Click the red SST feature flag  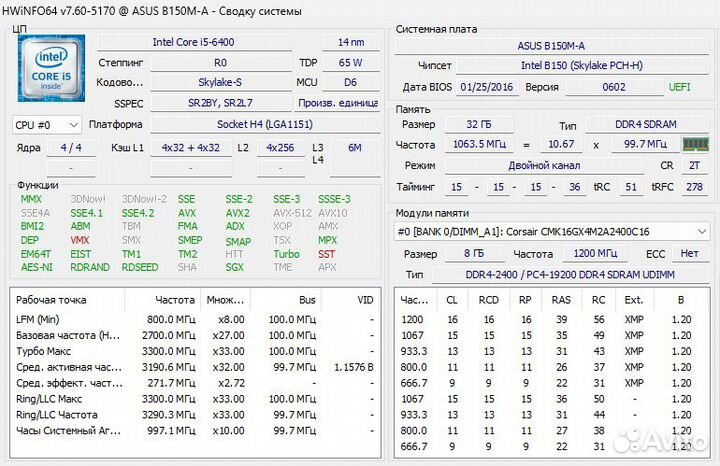click(x=326, y=254)
